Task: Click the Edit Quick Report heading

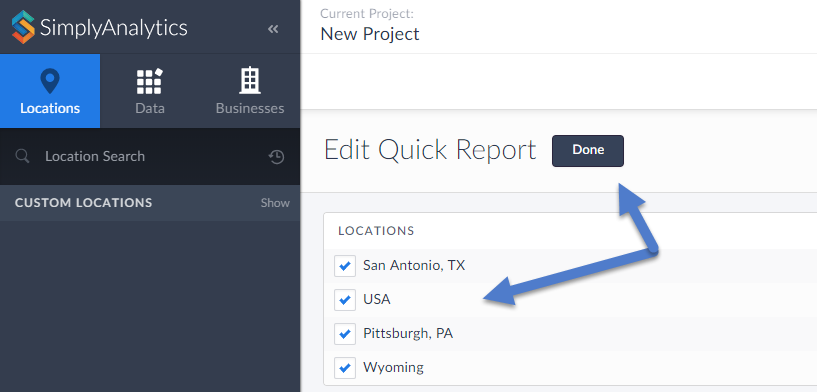Action: [430, 151]
